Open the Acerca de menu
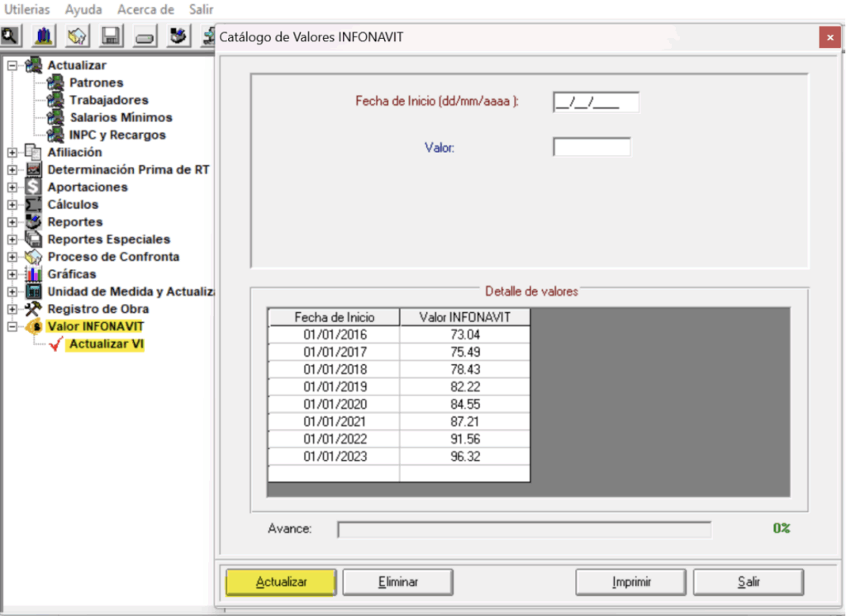The image size is (846, 616). 145,9
